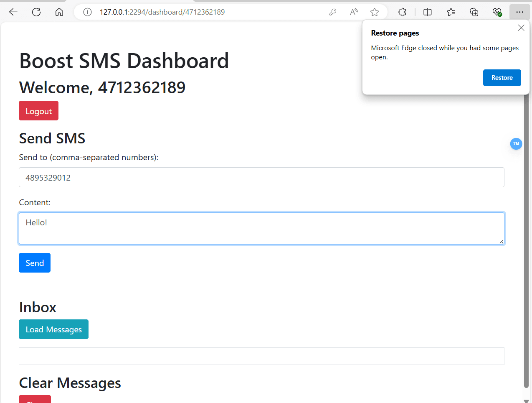Toggle split screen view

pyautogui.click(x=427, y=12)
